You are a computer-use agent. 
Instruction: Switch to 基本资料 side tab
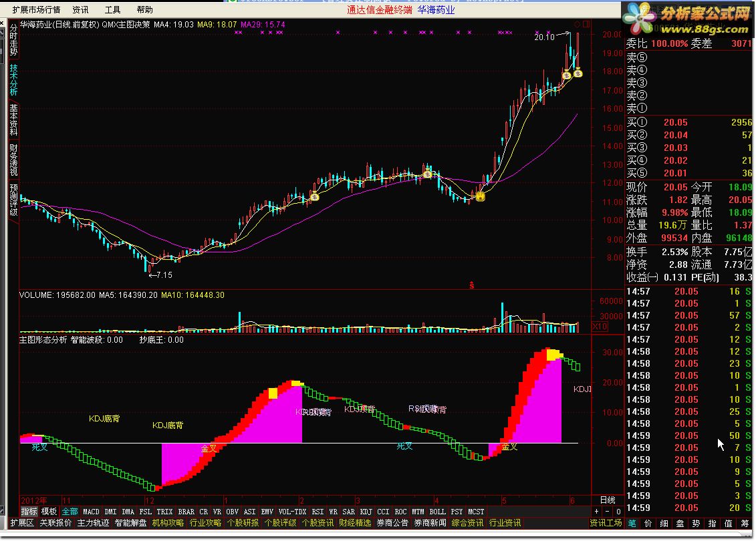[13, 120]
